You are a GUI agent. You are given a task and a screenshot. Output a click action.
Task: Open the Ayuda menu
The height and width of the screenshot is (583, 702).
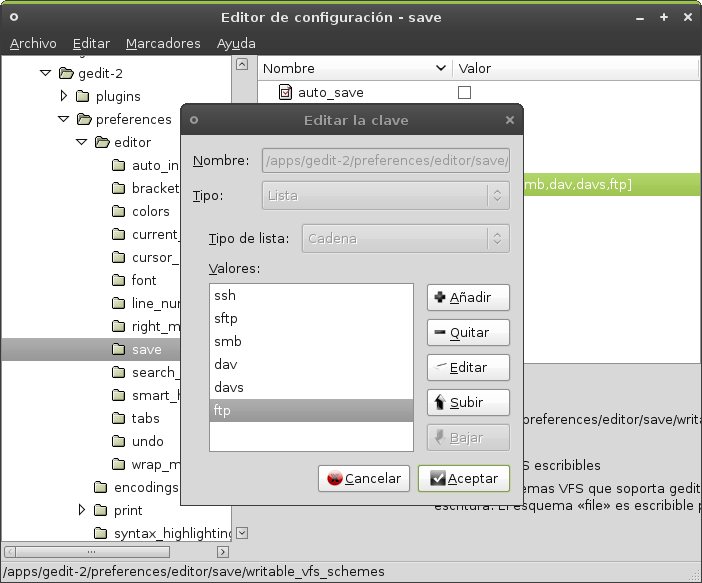(236, 43)
